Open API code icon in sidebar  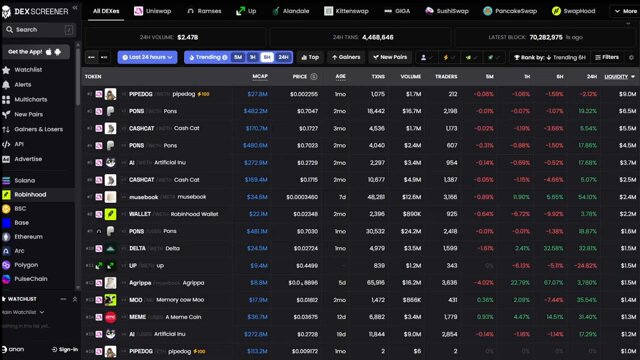[x=6, y=144]
